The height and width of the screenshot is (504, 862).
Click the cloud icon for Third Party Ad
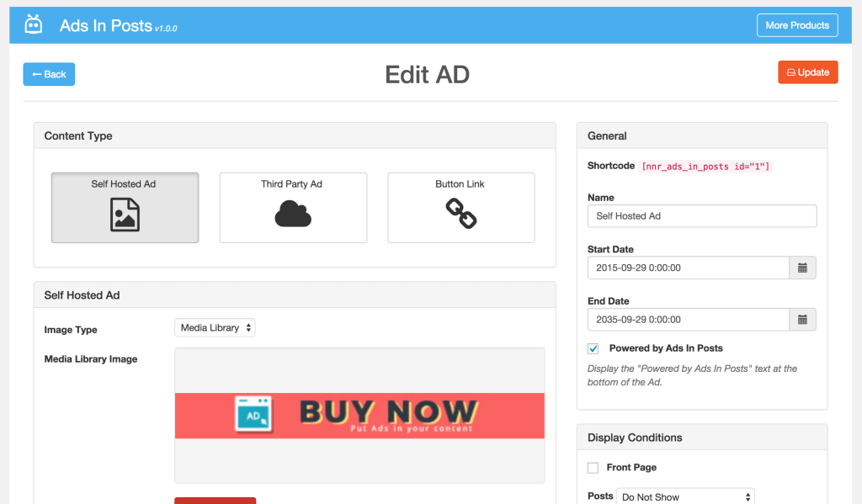pos(292,217)
